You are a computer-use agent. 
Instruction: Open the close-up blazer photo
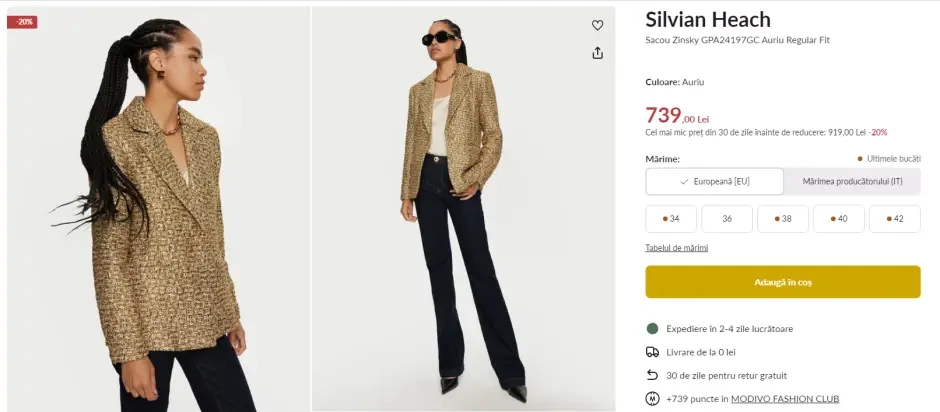[157, 208]
